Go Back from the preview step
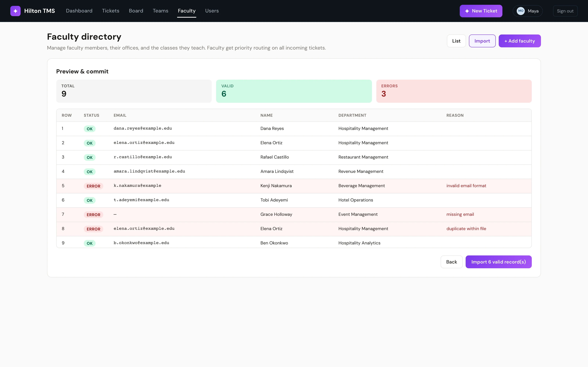 [451, 262]
